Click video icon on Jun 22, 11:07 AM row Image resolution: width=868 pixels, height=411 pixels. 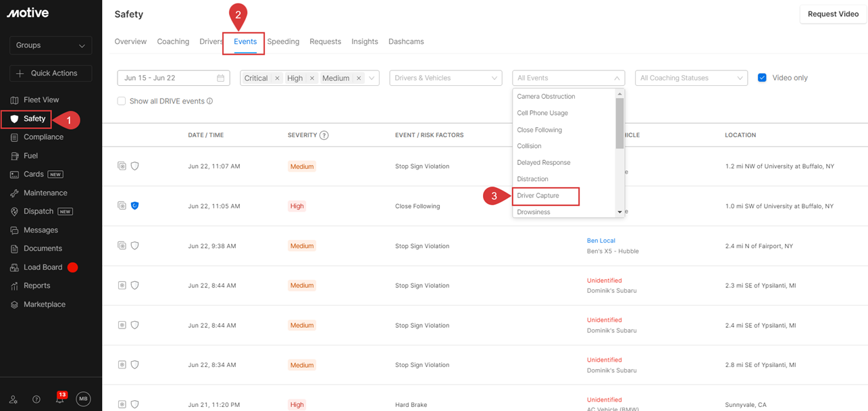(x=122, y=166)
